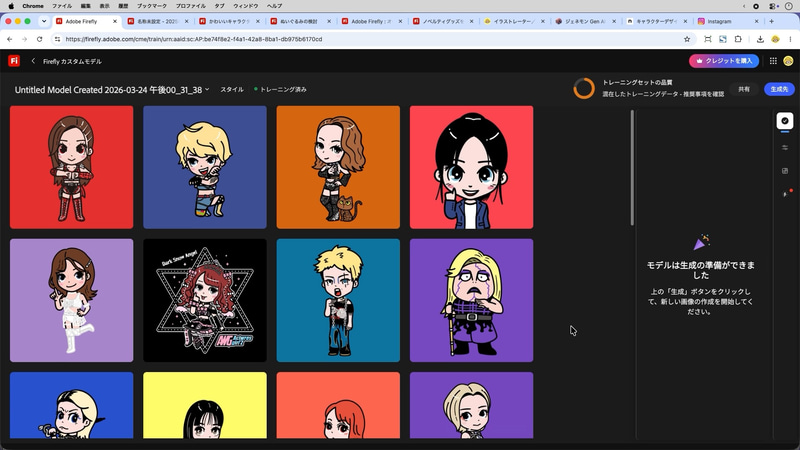Click the browser back arrow
800x450 pixels.
click(9, 39)
